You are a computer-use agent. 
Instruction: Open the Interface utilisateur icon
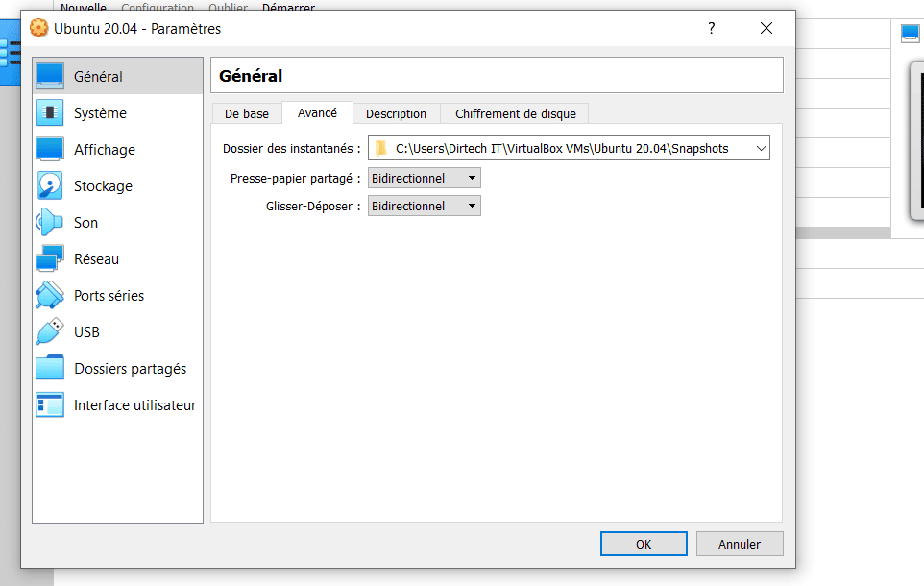click(x=50, y=405)
